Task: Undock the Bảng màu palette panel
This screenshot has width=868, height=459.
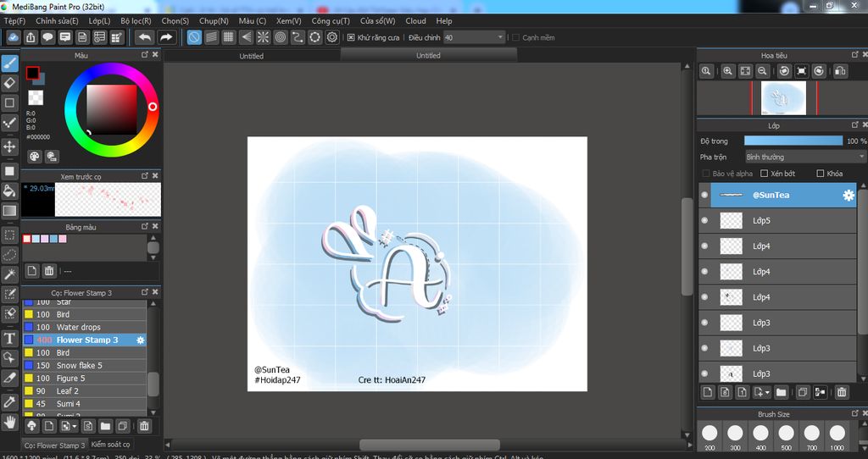Action: 144,226
